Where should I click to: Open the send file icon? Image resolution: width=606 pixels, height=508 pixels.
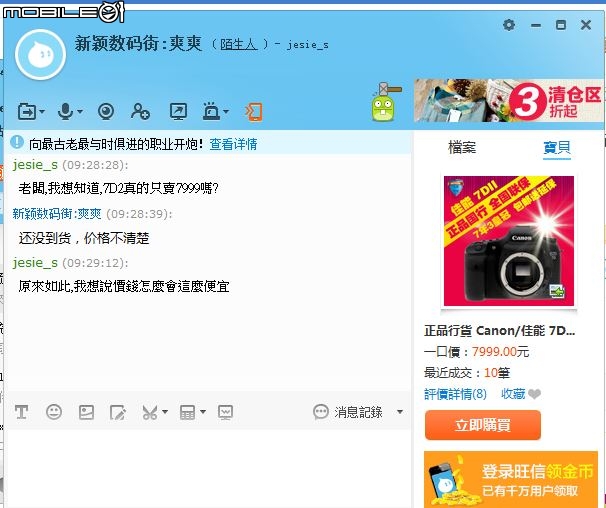click(x=27, y=112)
